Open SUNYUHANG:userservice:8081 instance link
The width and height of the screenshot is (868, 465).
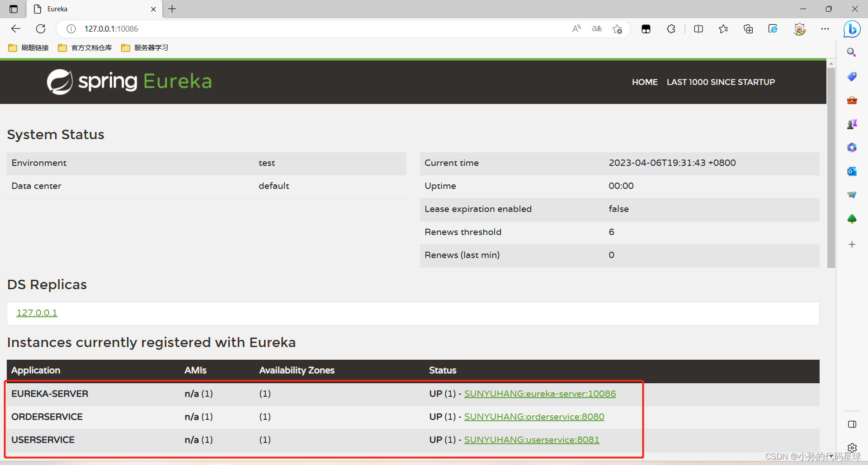(532, 440)
